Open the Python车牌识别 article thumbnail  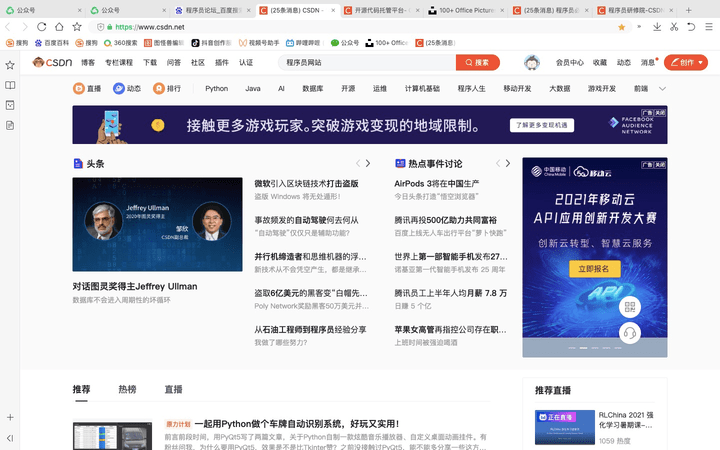tap(112, 435)
